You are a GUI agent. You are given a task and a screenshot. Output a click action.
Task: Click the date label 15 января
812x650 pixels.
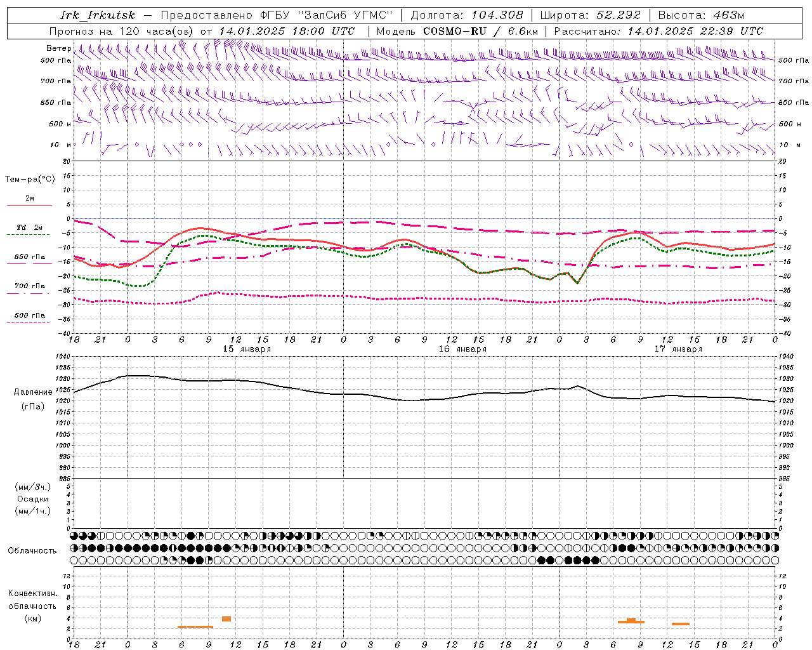click(247, 349)
